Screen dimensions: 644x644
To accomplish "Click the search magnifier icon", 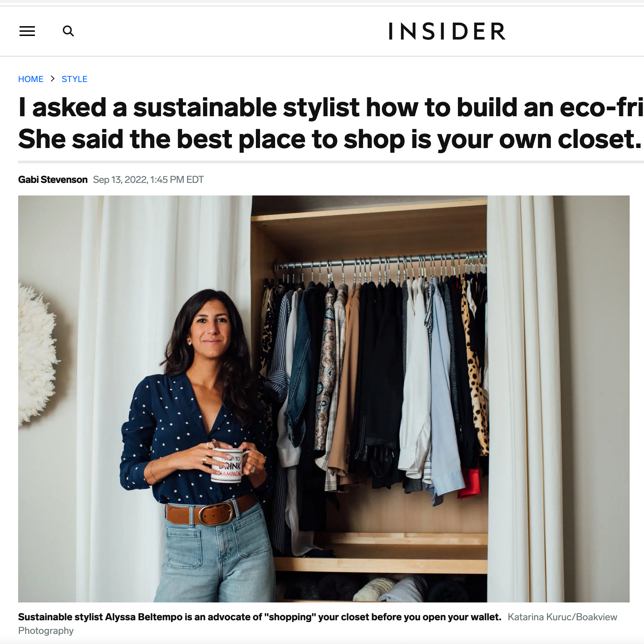I will pyautogui.click(x=68, y=31).
